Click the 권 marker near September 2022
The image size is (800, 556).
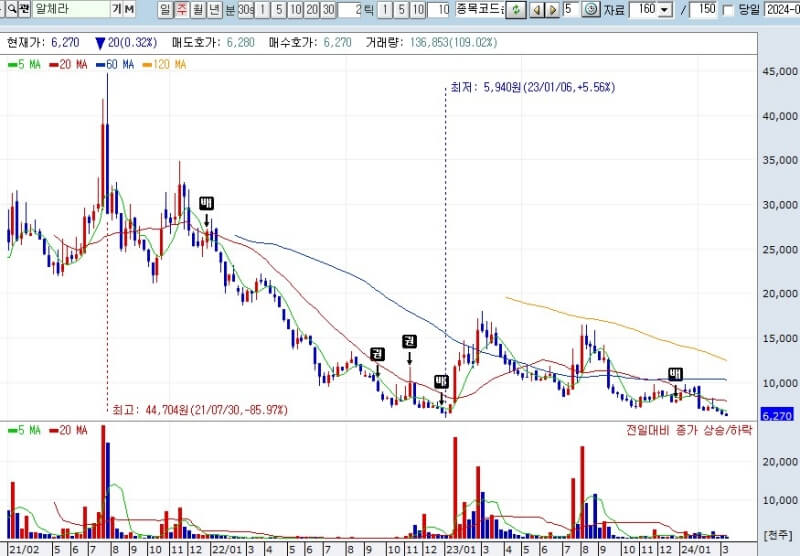coord(377,353)
